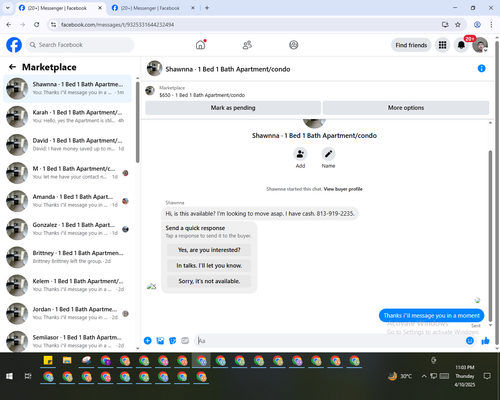Choose a sticker icon in composer
This screenshot has height=400, width=500.
pyautogui.click(x=173, y=341)
